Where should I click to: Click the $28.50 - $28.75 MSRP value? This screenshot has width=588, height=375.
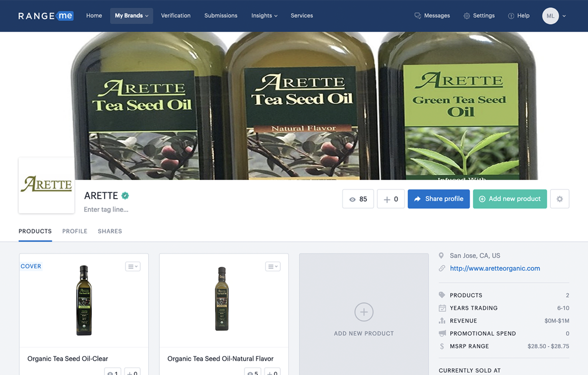coord(548,346)
